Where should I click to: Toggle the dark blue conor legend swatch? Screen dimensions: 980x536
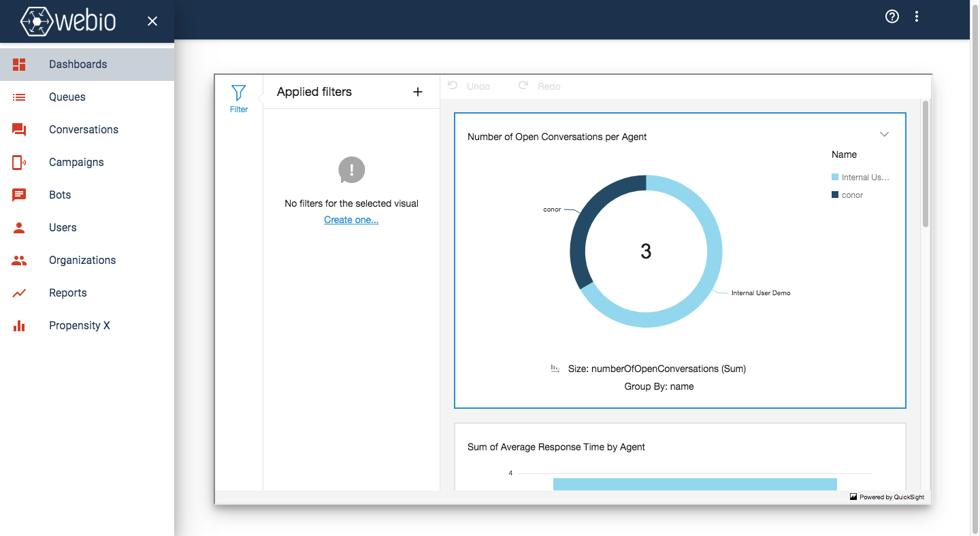(x=835, y=195)
